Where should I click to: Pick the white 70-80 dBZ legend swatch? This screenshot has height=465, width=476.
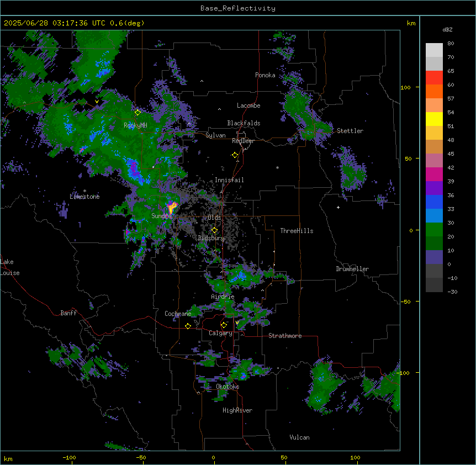(434, 50)
